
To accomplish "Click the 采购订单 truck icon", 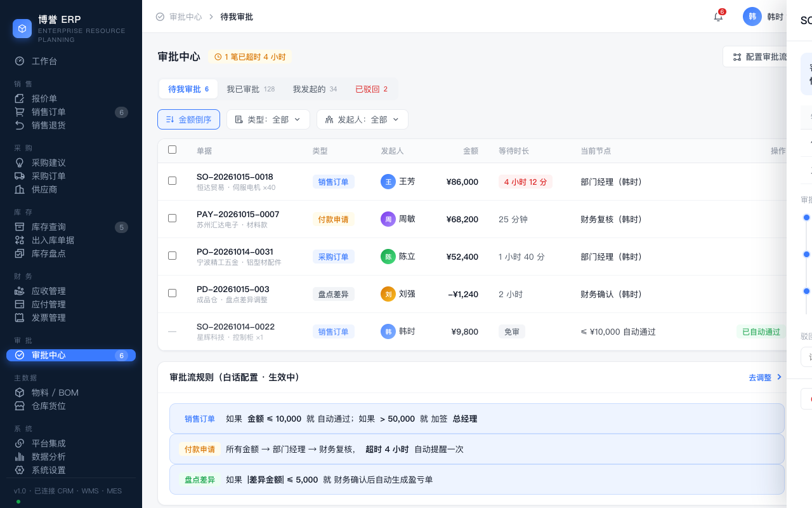I will point(20,176).
